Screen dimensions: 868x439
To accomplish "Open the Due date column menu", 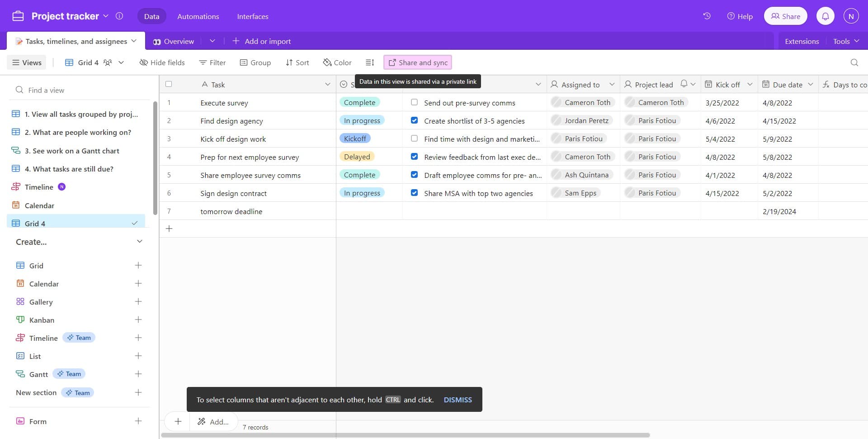I will (x=810, y=85).
